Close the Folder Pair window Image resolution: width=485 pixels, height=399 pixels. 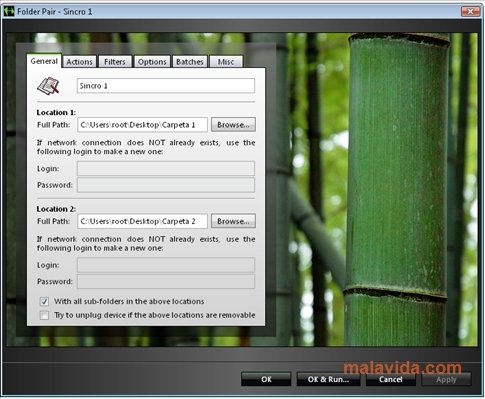tap(470, 12)
